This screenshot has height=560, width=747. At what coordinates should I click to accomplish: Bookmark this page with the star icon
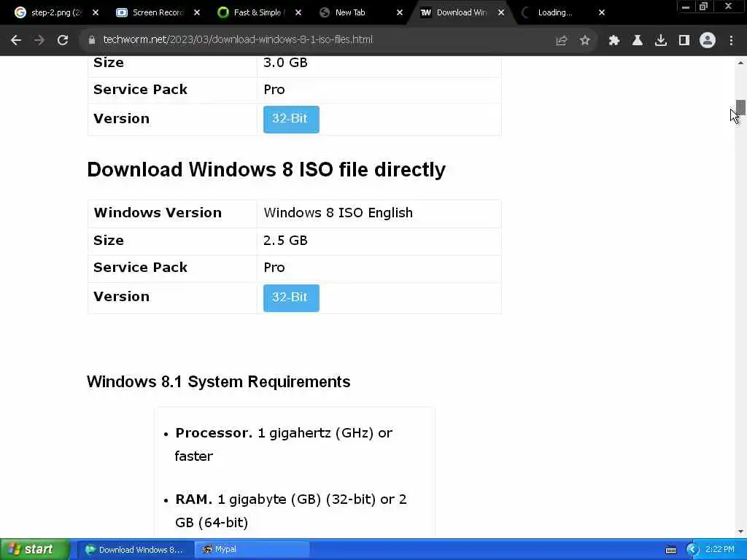click(x=585, y=41)
